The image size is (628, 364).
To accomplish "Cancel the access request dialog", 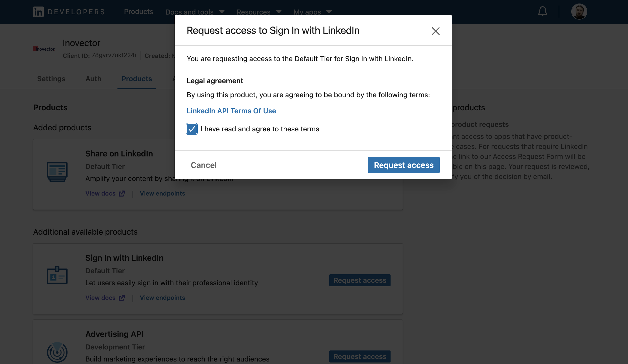I will [204, 165].
